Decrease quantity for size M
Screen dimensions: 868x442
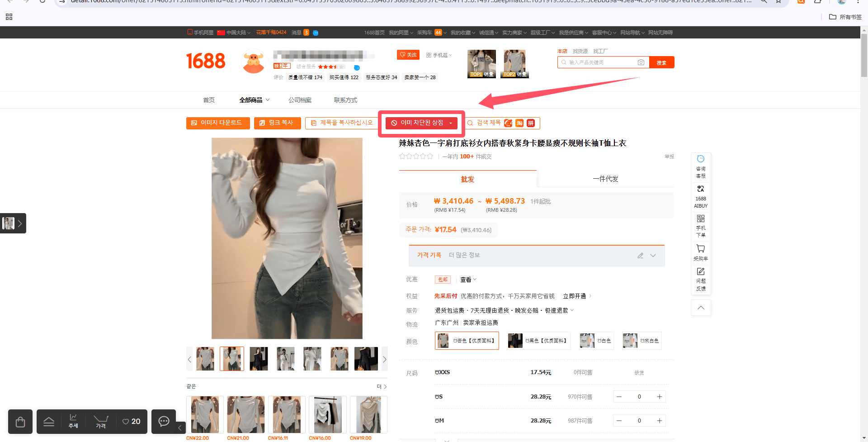click(619, 421)
